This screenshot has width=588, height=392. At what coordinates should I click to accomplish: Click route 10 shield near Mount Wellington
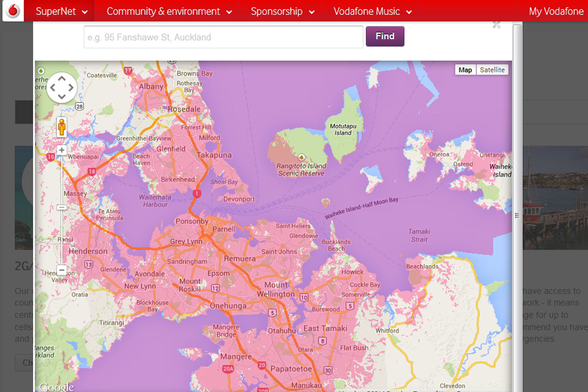(304, 298)
